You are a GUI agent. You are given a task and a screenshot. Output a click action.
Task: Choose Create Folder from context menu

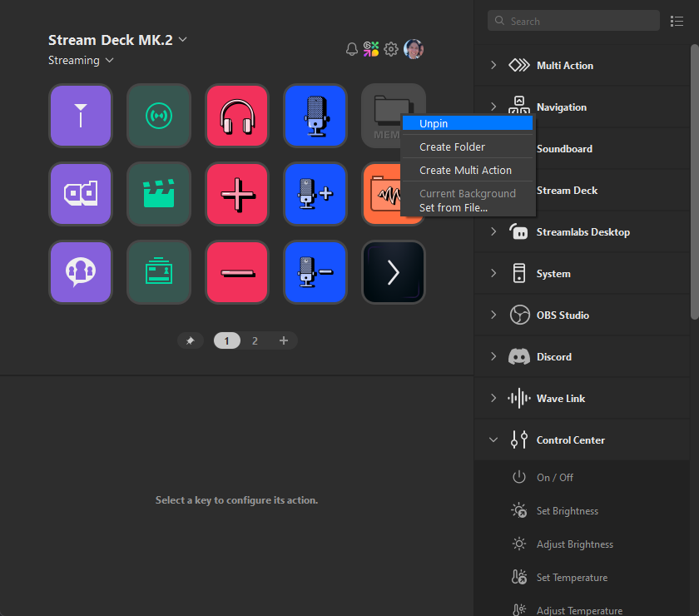(468, 147)
